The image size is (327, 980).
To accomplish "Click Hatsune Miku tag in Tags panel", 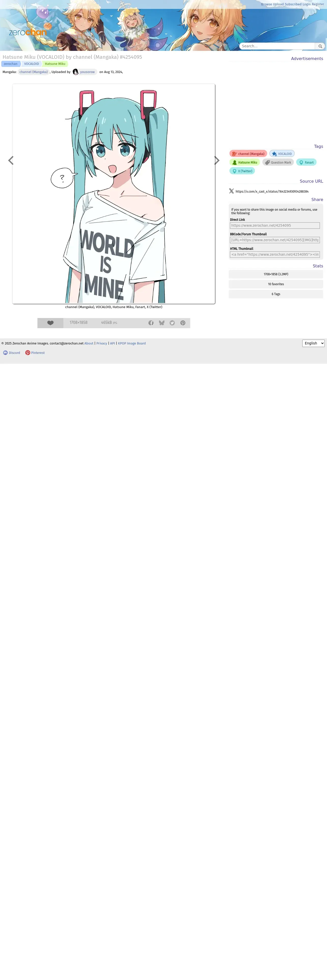I will pos(245,163).
